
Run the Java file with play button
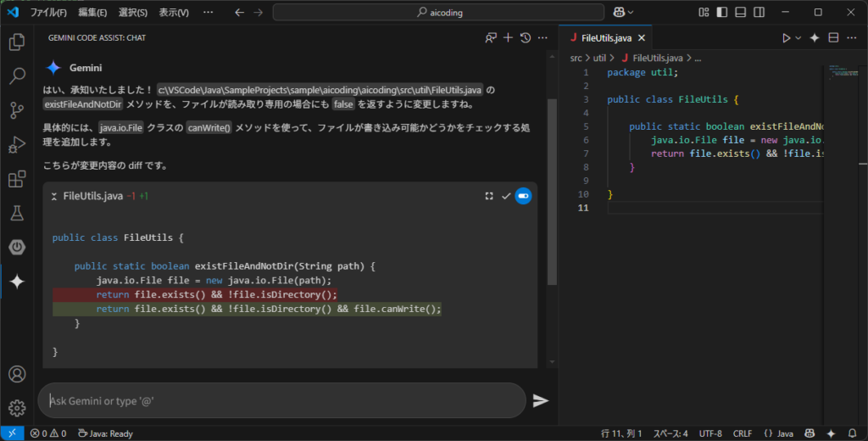click(786, 38)
